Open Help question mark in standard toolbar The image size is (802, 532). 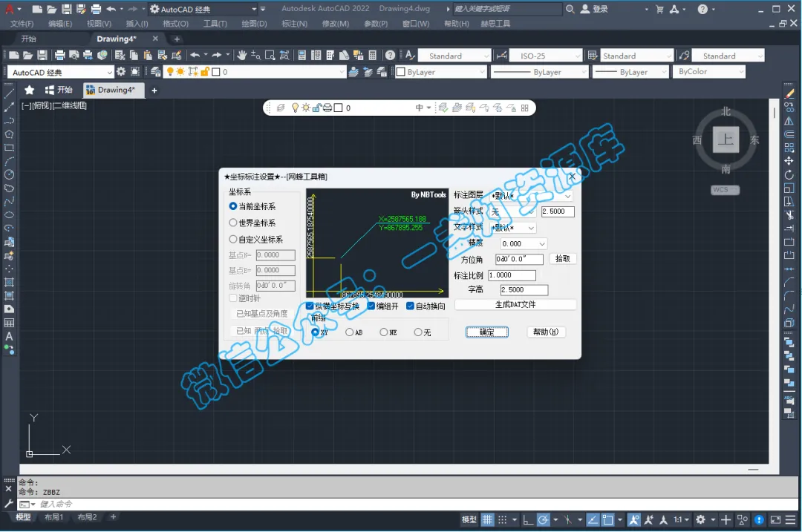point(391,55)
